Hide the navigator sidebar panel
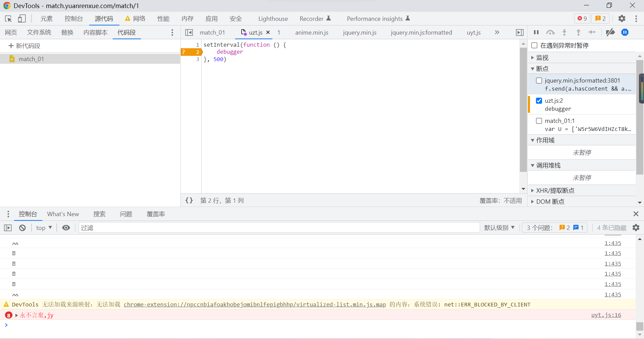This screenshot has height=339, width=644. 189,33
